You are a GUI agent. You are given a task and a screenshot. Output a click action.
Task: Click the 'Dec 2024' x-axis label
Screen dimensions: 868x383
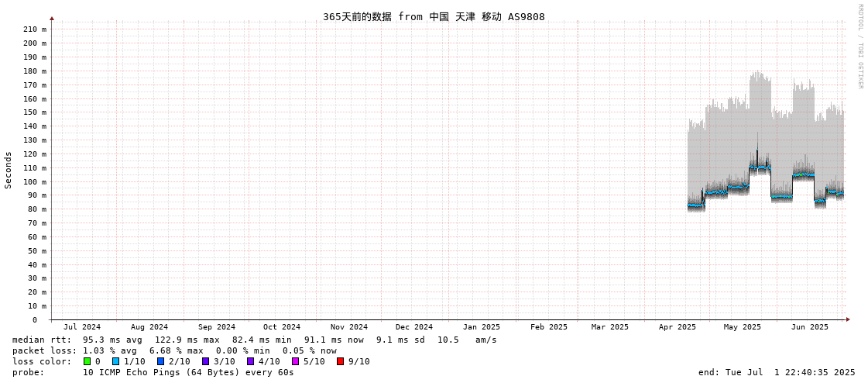coord(414,327)
